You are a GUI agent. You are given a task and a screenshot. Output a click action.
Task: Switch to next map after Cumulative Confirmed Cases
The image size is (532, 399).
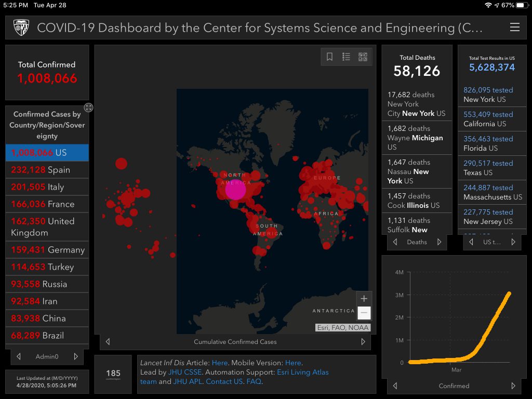pos(363,342)
